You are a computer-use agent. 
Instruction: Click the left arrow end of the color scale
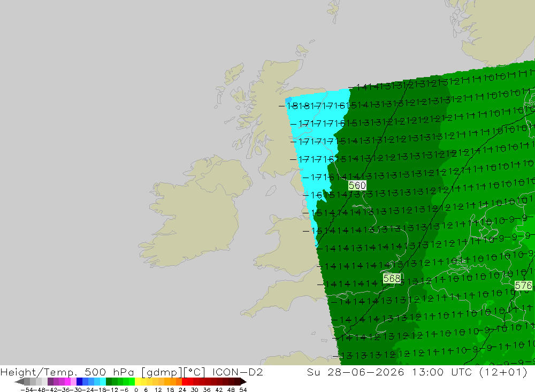click(19, 381)
